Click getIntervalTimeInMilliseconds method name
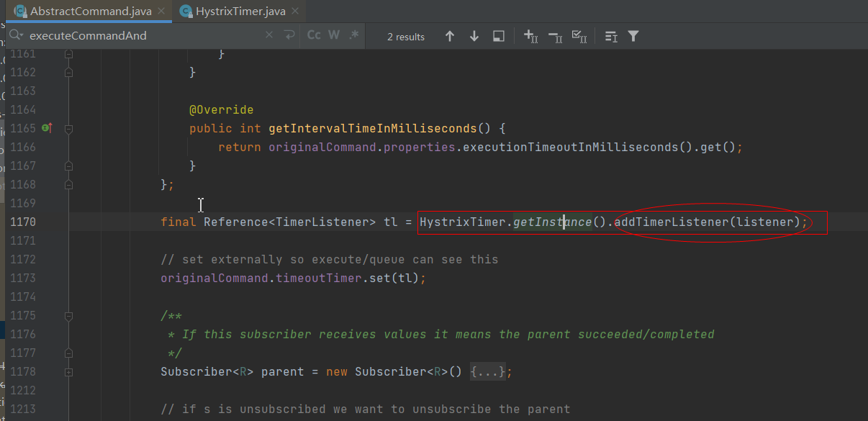The image size is (868, 421). (x=372, y=128)
